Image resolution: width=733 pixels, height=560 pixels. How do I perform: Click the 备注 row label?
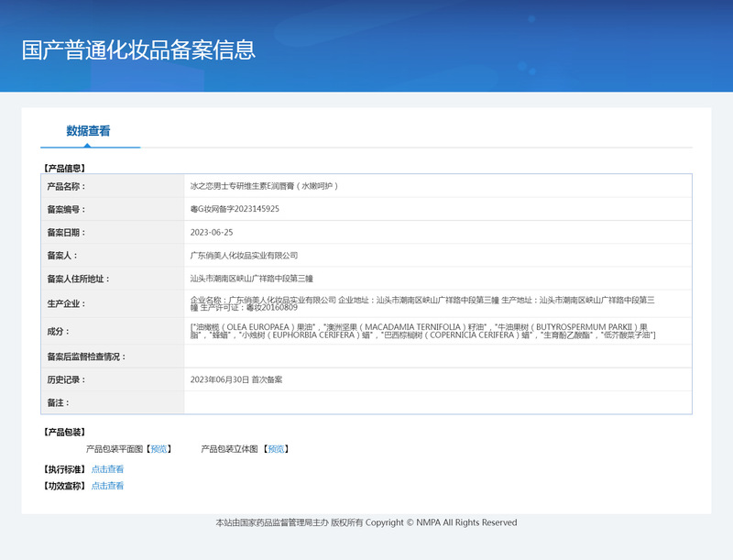click(x=58, y=403)
